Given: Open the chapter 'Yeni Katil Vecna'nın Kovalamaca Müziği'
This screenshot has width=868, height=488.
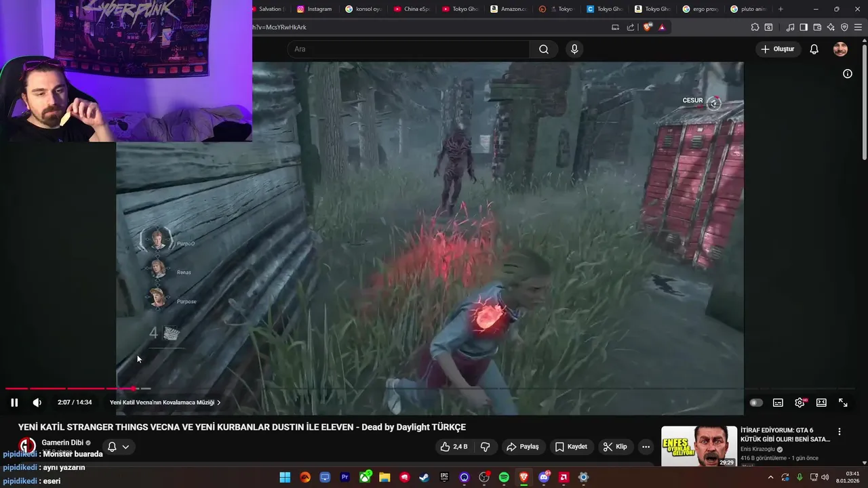Looking at the screenshot, I should click(165, 403).
